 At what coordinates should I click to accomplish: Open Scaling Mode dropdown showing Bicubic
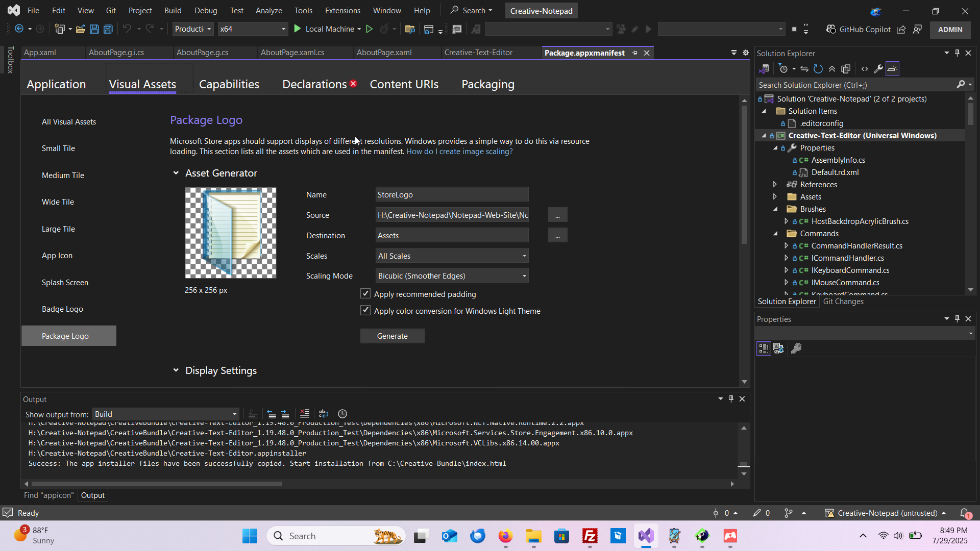pos(452,275)
